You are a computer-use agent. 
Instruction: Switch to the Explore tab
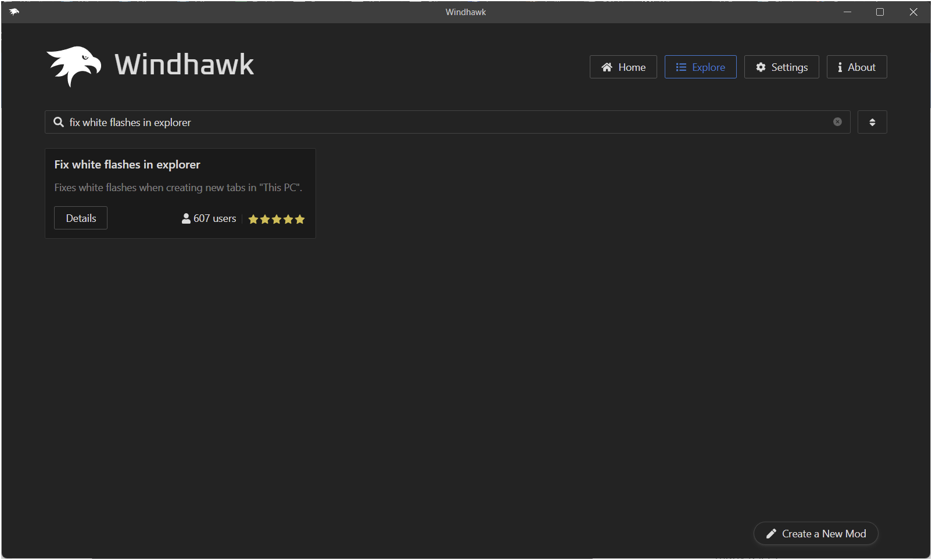tap(700, 67)
